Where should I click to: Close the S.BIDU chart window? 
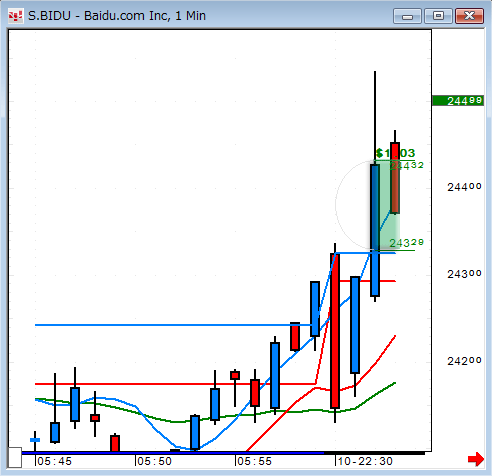[x=469, y=16]
